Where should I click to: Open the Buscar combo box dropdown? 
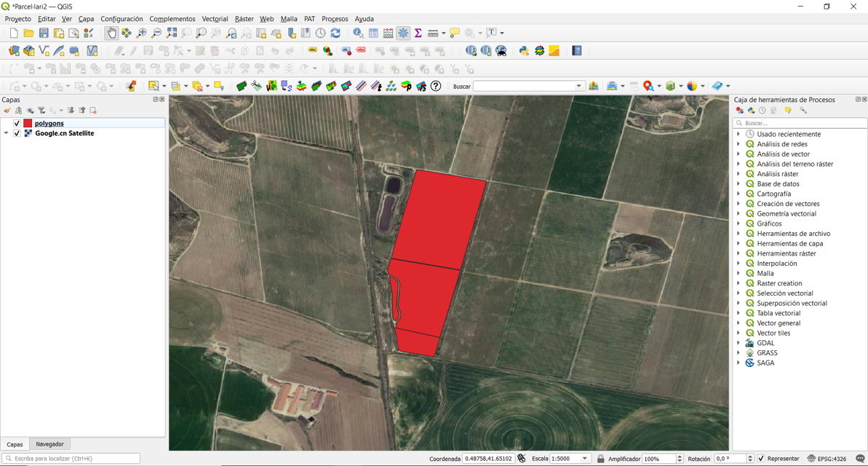[x=578, y=87]
